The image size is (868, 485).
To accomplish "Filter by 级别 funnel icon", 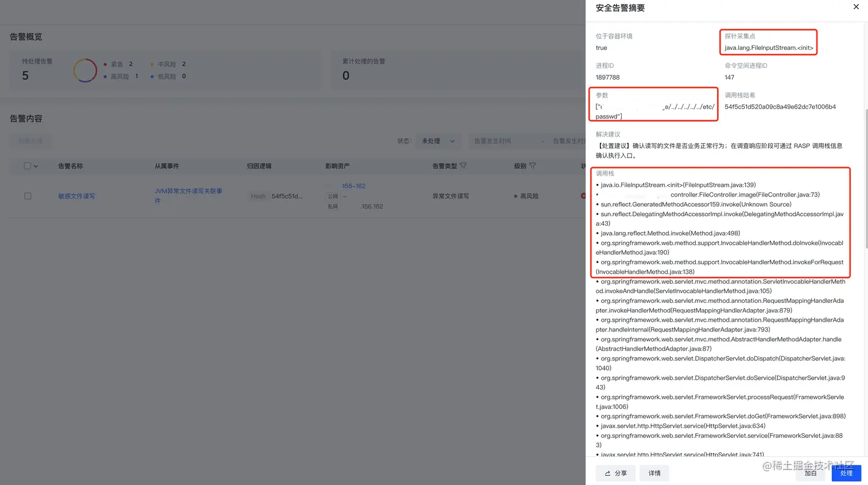I will [x=533, y=165].
